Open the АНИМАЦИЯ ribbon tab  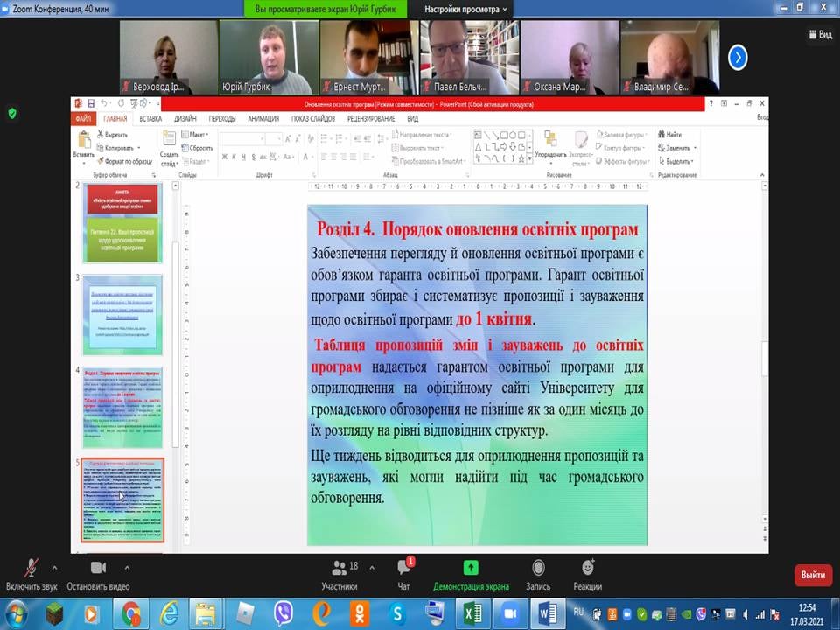tap(263, 119)
